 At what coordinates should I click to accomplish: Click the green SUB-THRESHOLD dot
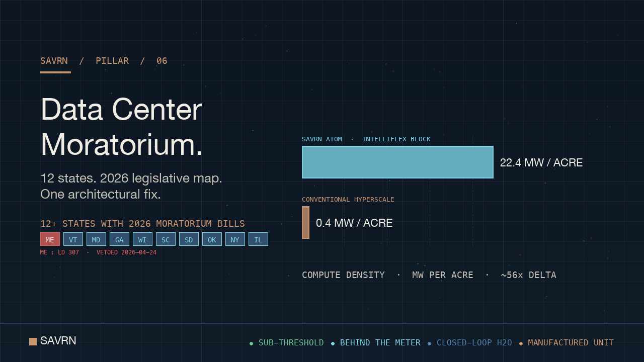pyautogui.click(x=251, y=343)
